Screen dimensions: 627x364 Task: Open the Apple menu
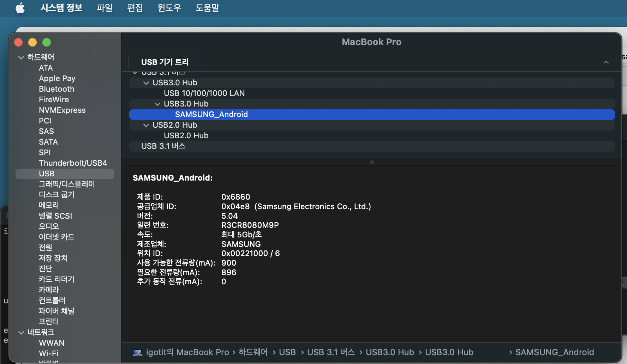point(20,7)
